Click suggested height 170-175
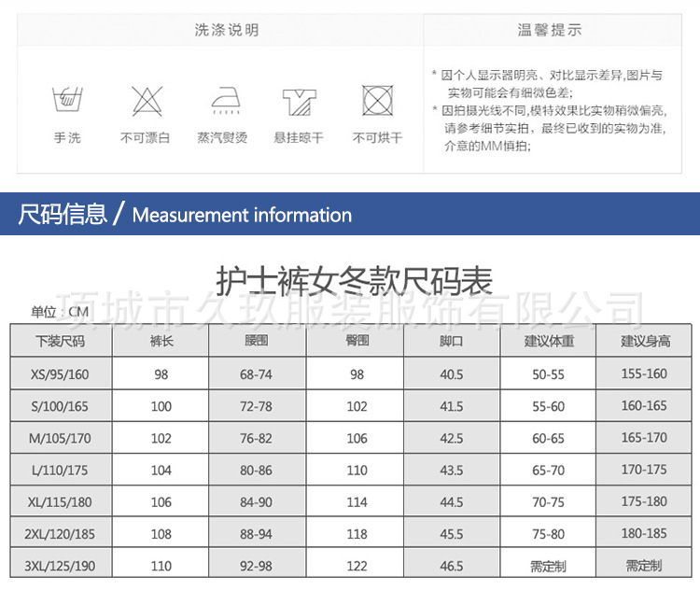 pyautogui.click(x=644, y=470)
